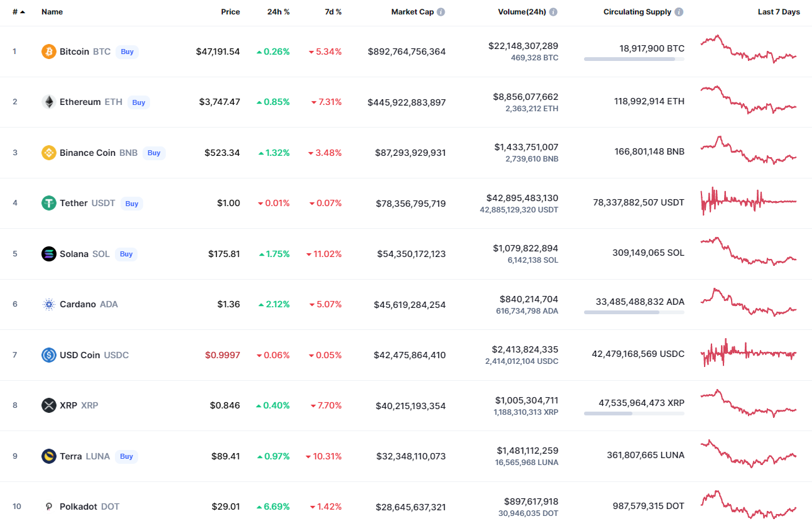Click the Ethereum diamond logo icon
This screenshot has height=526, width=812.
pos(49,102)
